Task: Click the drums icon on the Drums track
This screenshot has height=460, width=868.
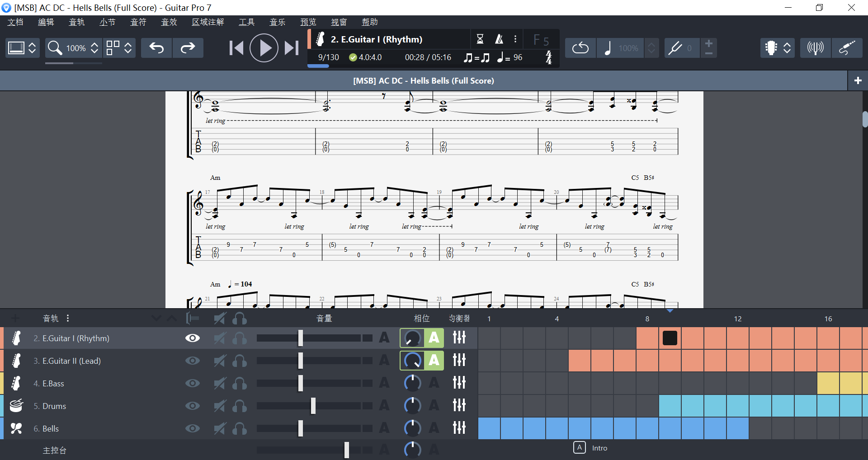Action: pos(16,406)
